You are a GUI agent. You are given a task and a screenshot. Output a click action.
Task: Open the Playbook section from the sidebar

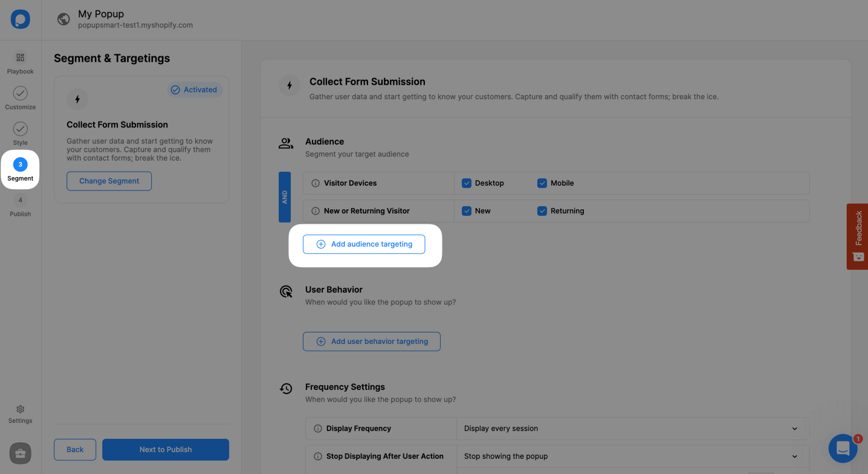[x=20, y=63]
